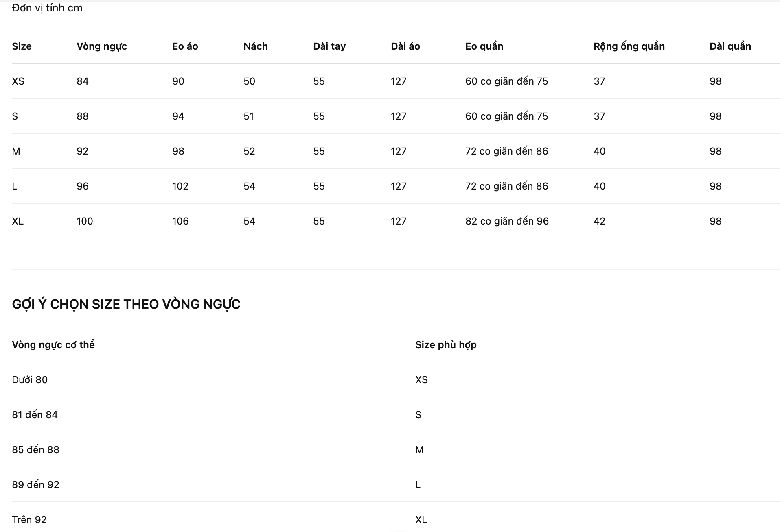Click the 'Trên 92' row label
This screenshot has height=532, width=780.
(x=29, y=520)
